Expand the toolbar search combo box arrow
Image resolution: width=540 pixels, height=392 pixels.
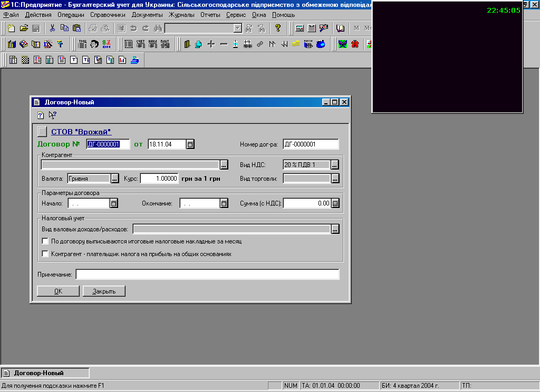[x=238, y=28]
